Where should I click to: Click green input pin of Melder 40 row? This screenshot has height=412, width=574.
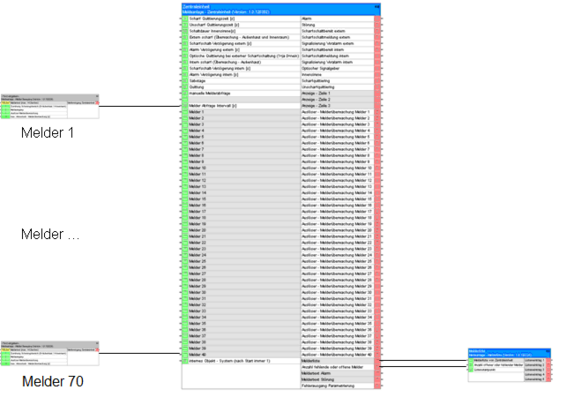coord(185,355)
